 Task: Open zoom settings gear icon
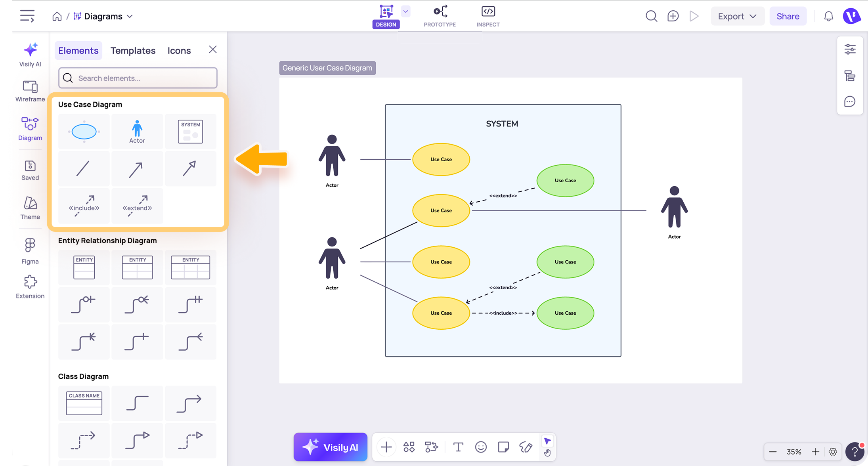click(833, 452)
